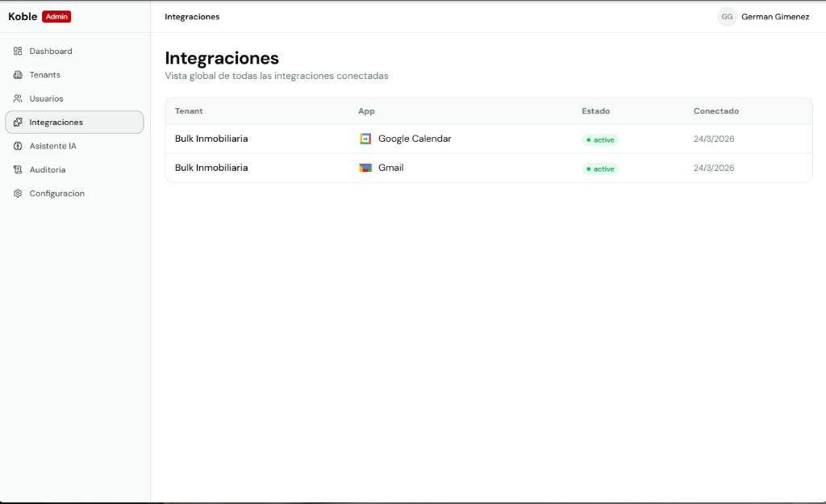Screen dimensions: 826x504
Task: Click the Koble logo text
Action: 22,15
